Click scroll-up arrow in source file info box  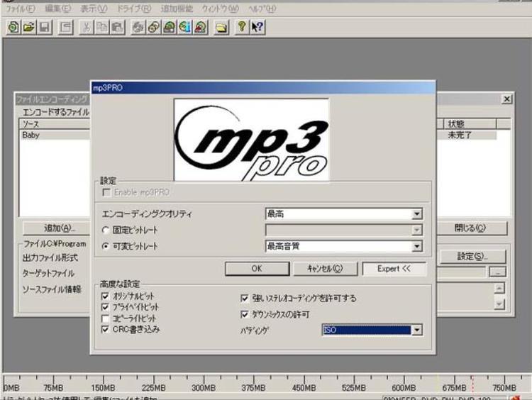[x=499, y=288]
